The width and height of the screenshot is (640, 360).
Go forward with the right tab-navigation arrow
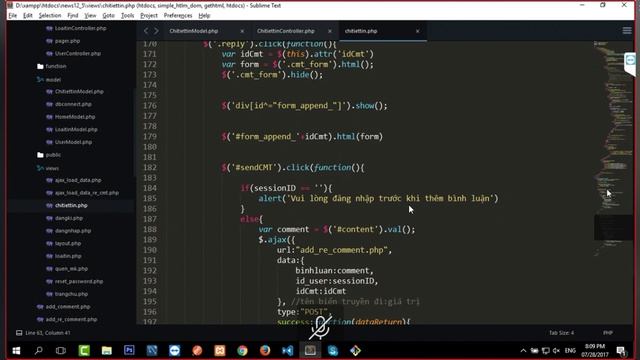pyautogui.click(x=156, y=31)
